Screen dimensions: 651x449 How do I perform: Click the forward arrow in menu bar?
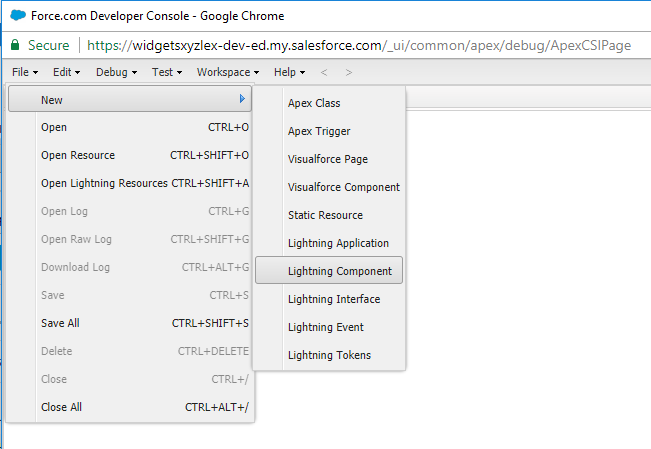tap(349, 72)
